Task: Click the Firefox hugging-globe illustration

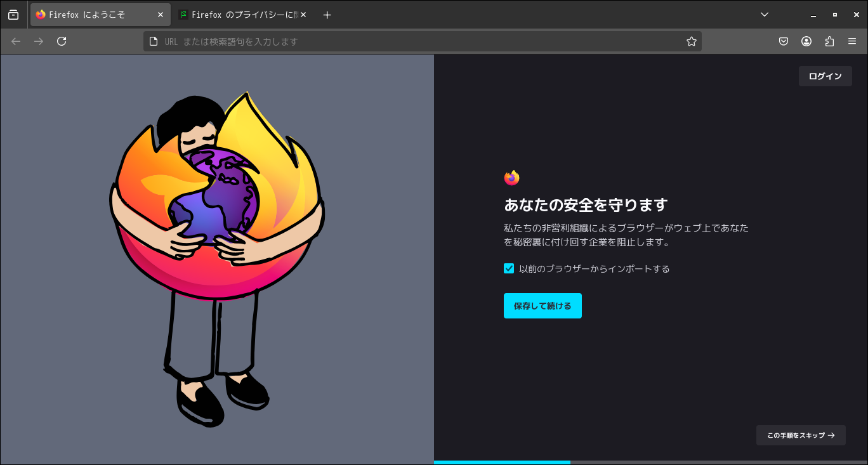Action: click(216, 259)
